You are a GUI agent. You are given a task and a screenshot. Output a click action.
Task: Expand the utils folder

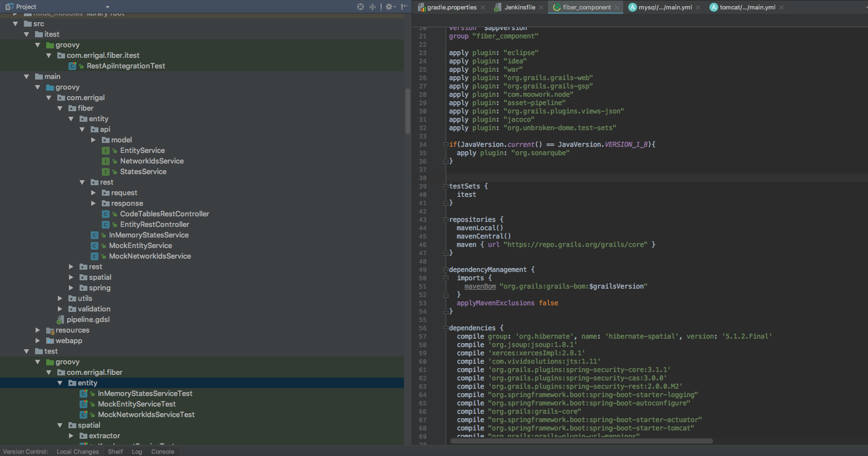(60, 299)
